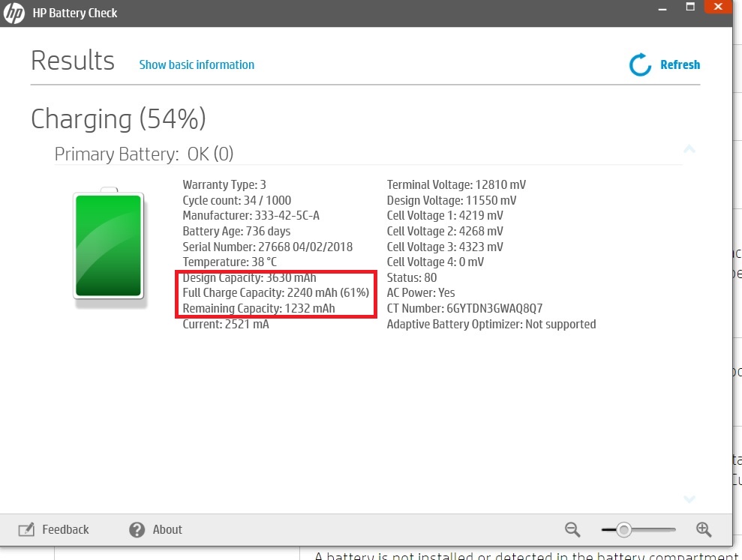Click the Feedback label
The height and width of the screenshot is (560, 742).
click(65, 529)
